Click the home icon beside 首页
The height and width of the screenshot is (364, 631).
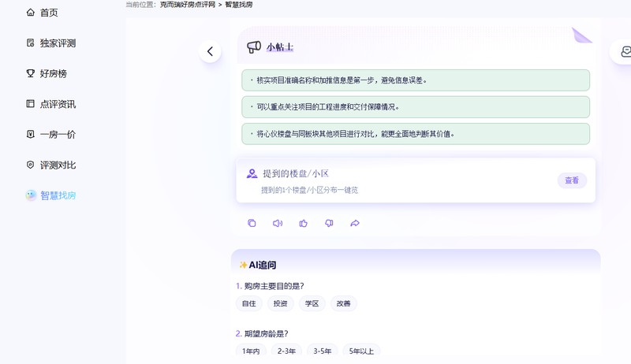(x=31, y=13)
